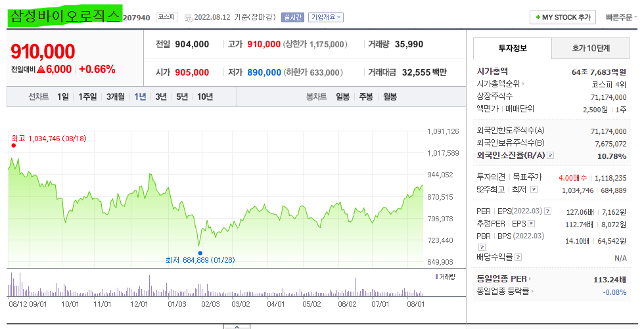Click the calendar icon beside 2022.08.12

(x=189, y=18)
